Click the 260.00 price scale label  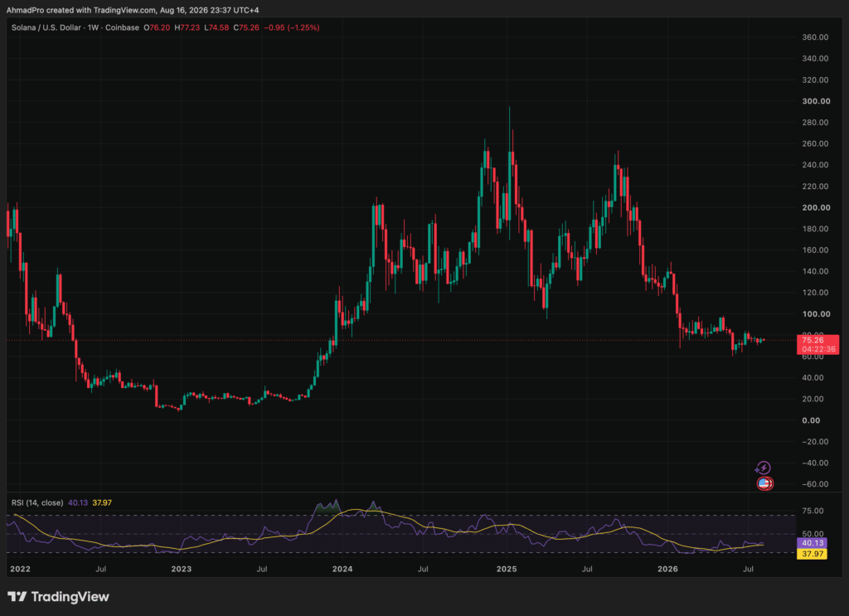[816, 143]
